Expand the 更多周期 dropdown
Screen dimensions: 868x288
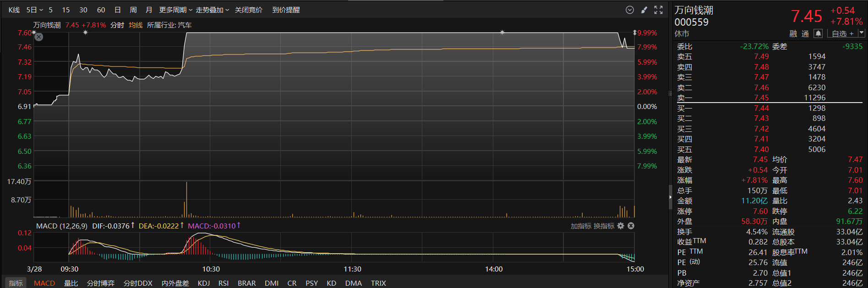point(176,10)
